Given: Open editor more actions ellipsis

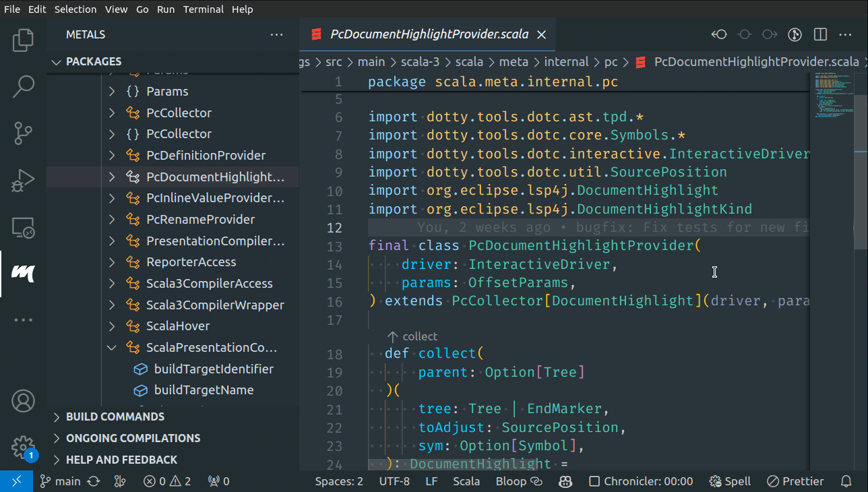Looking at the screenshot, I should click(x=845, y=34).
